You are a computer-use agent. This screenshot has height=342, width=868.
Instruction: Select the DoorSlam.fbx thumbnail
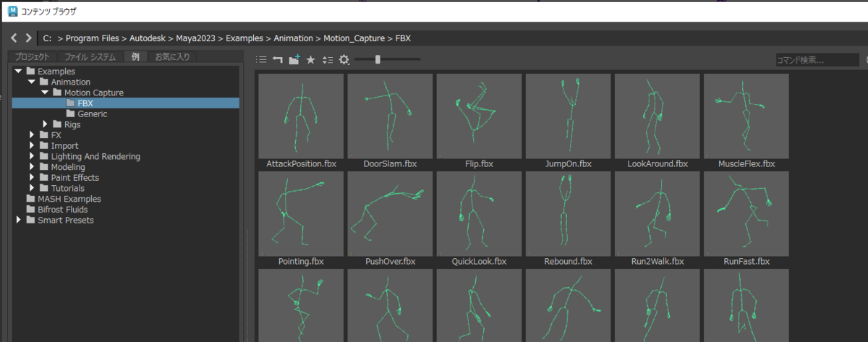point(390,116)
